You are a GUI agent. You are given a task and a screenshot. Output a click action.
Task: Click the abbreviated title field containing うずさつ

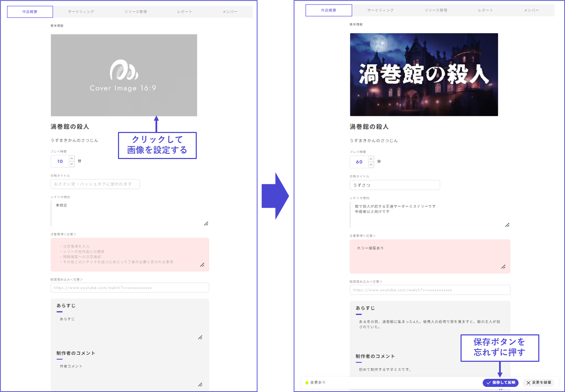(395, 185)
